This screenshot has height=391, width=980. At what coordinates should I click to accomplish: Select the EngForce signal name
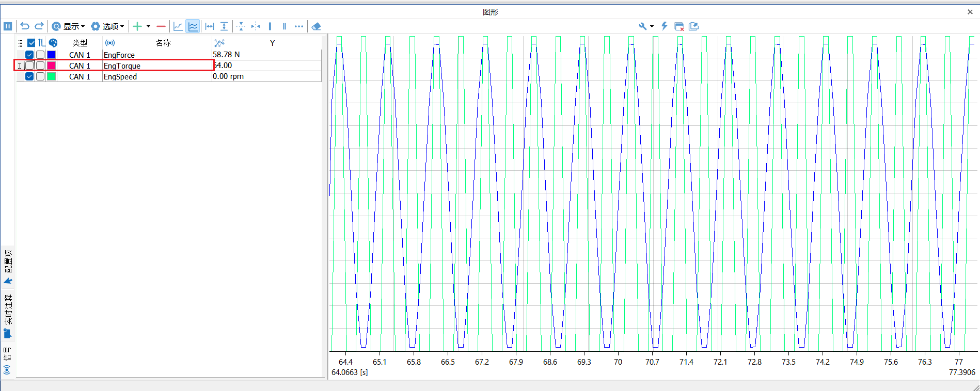pos(119,55)
